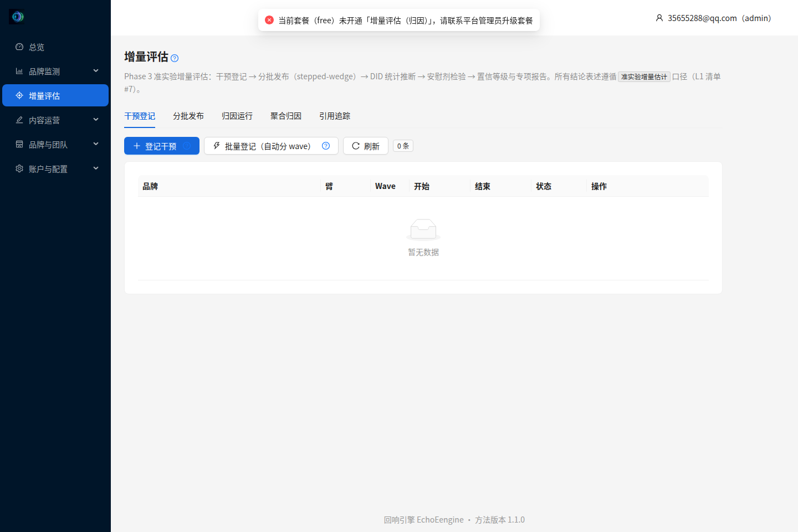This screenshot has width=798, height=532.
Task: Click the 暂无数据 empty-state text
Action: (423, 252)
